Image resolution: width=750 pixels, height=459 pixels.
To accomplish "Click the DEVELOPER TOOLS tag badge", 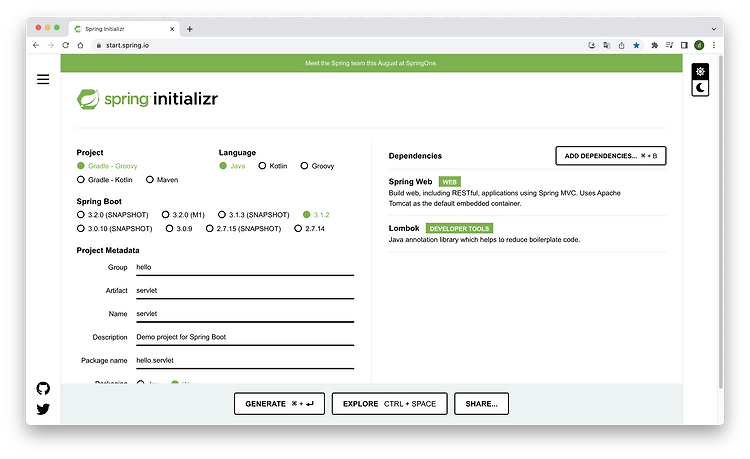I will tap(459, 229).
